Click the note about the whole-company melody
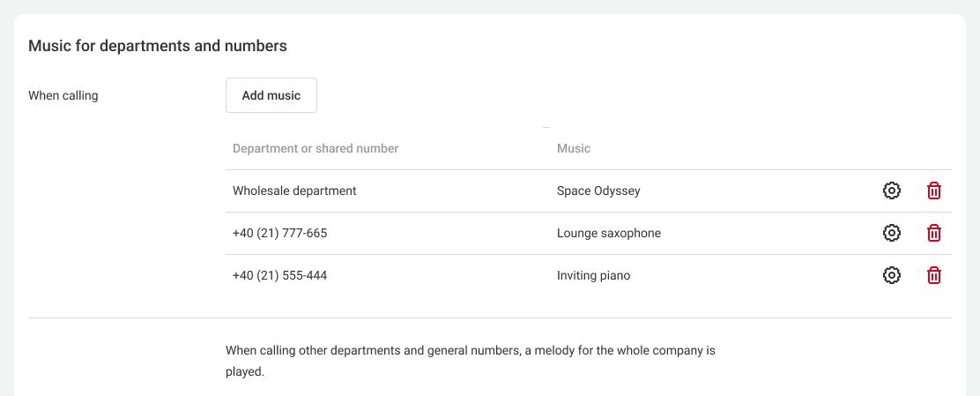 (x=470, y=361)
